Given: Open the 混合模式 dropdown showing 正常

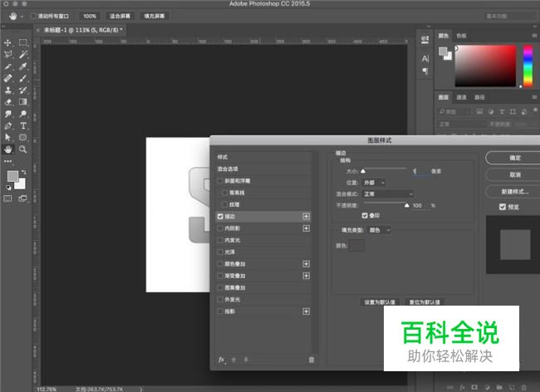Looking at the screenshot, I should pos(387,194).
